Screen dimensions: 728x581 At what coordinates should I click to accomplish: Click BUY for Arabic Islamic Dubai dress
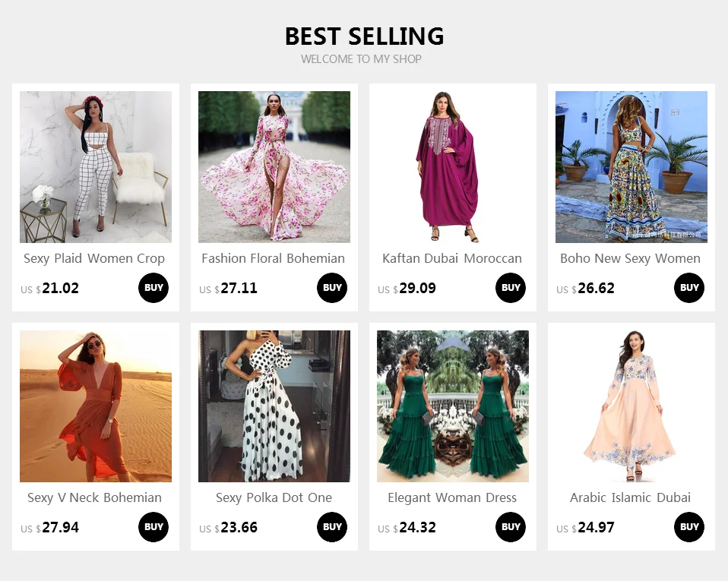tap(689, 527)
